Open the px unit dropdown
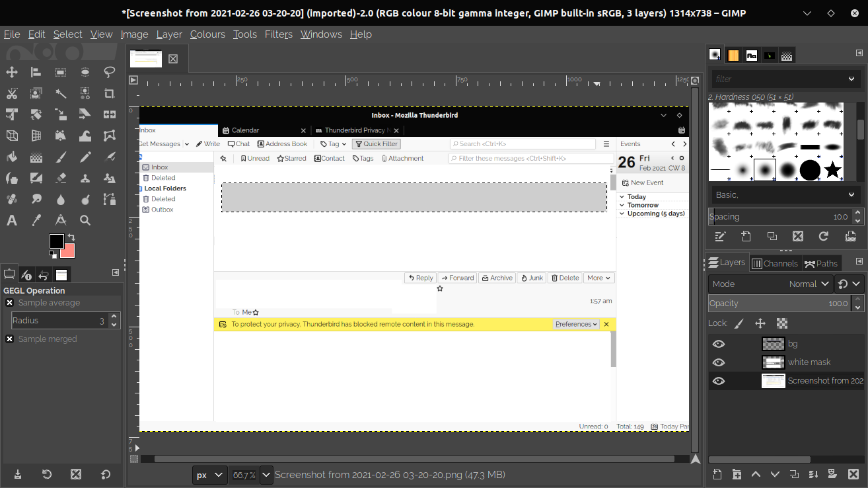 pyautogui.click(x=209, y=475)
